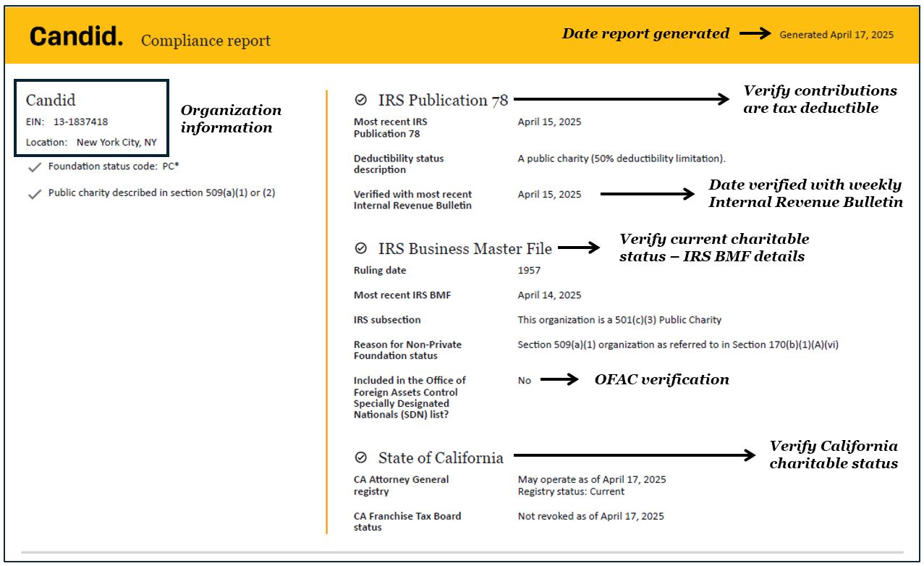The width and height of the screenshot is (924, 566).
Task: Select the 'Generated April 17, 2025' text
Action: click(x=836, y=34)
